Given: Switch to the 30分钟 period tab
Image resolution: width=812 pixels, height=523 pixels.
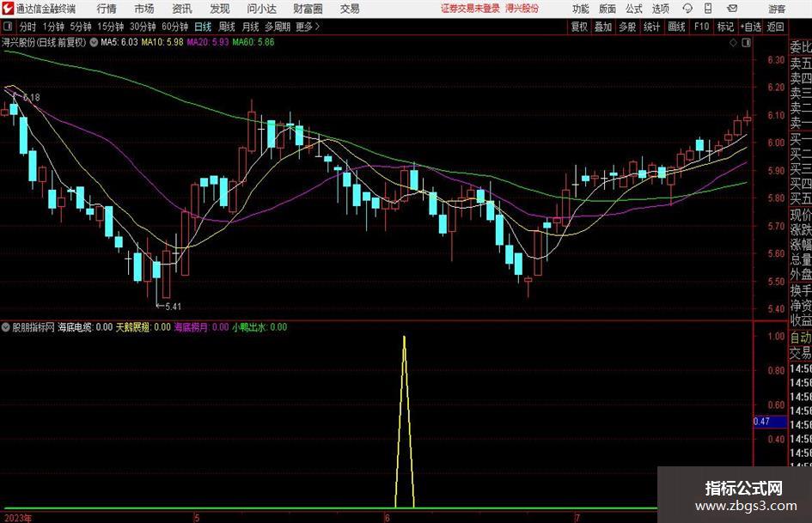Looking at the screenshot, I should 143,27.
